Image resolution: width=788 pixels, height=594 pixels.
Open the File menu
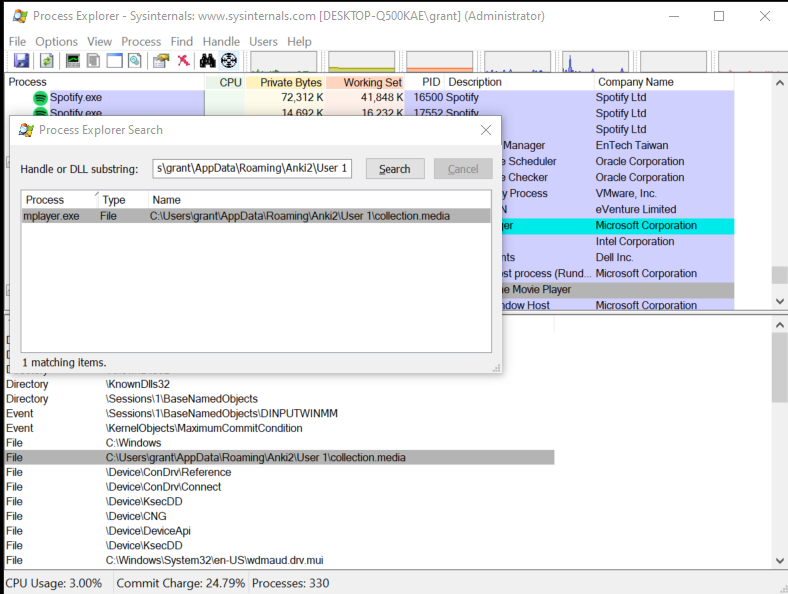pos(17,42)
